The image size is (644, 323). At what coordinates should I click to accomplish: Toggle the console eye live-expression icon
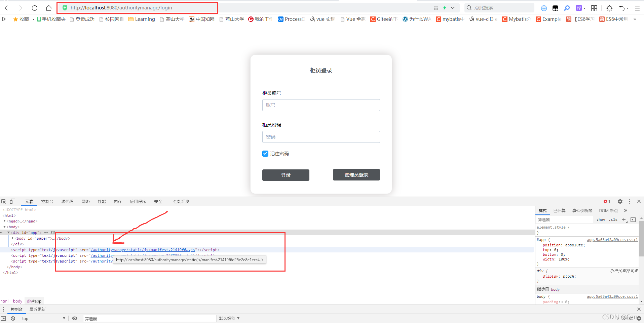coord(75,318)
